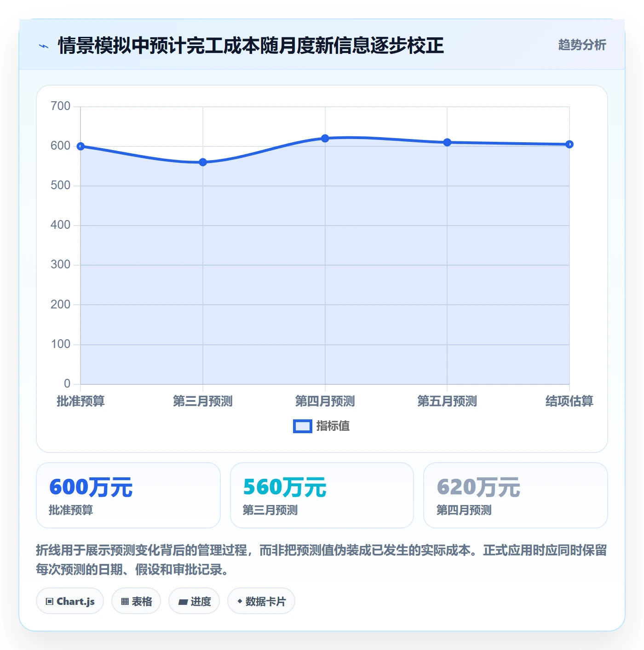Click the bar icon in 进度 tag
The height and width of the screenshot is (650, 644).
183,602
